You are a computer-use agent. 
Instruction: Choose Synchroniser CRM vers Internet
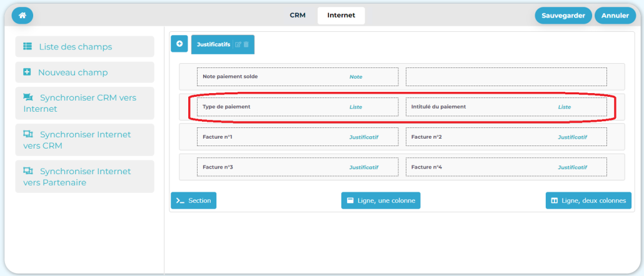click(x=84, y=103)
